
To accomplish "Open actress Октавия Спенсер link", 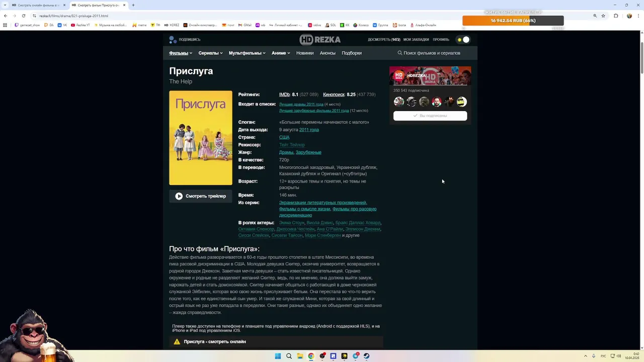I will 256,229.
